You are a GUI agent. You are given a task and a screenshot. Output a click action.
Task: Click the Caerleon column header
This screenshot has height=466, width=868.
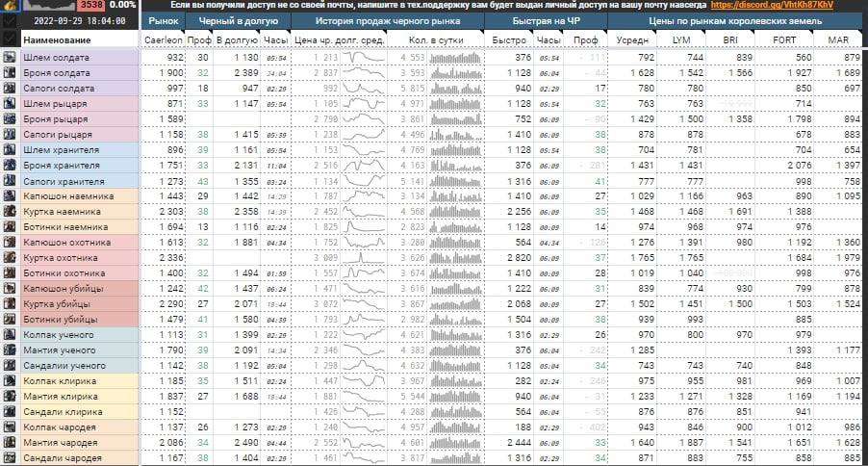pos(164,39)
